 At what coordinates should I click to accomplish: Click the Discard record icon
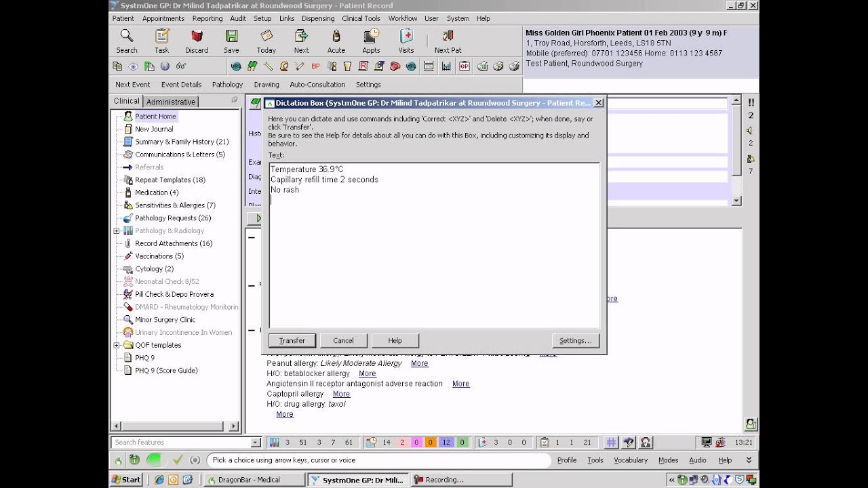[x=197, y=41]
